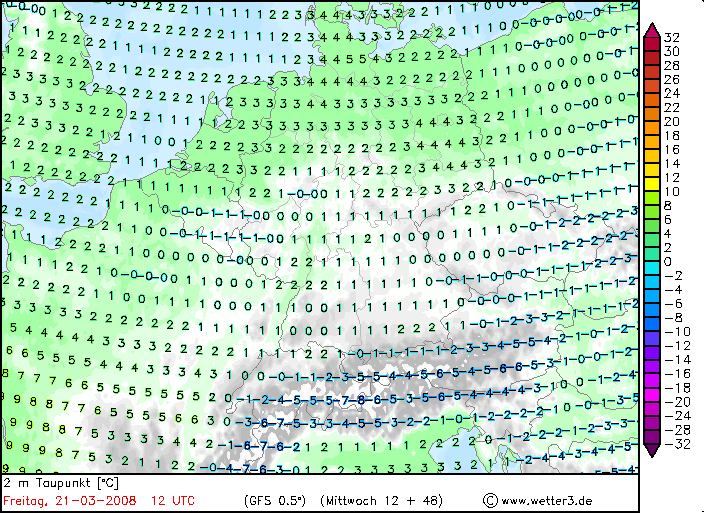This screenshot has height=513, width=704.
Task: Click the legend label '22'
Action: point(672,107)
